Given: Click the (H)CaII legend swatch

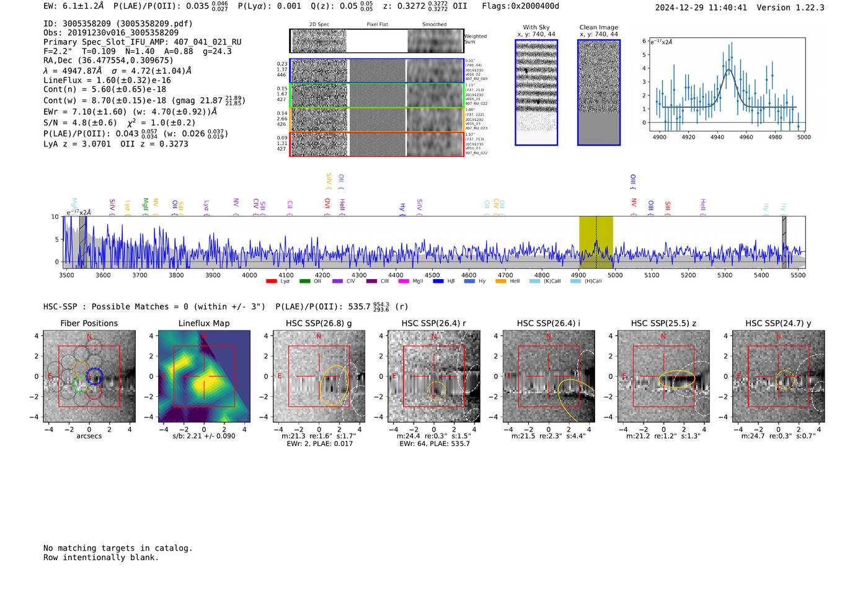Looking at the screenshot, I should [x=575, y=282].
